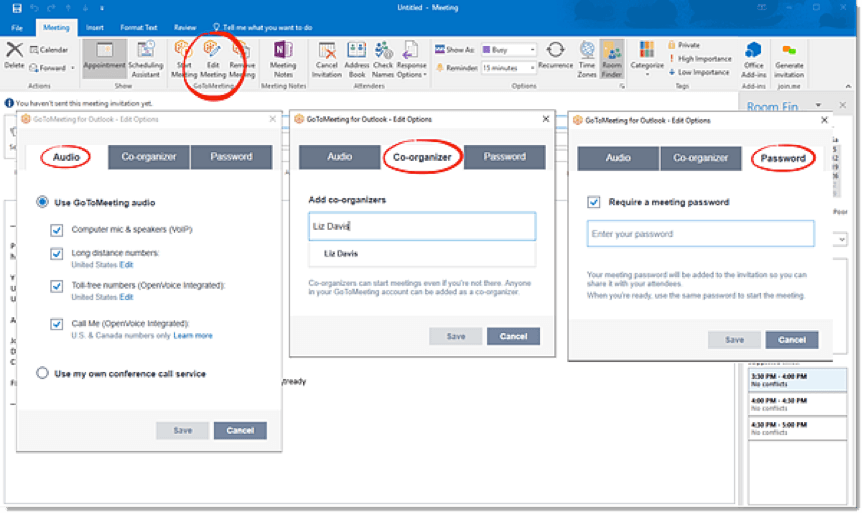The width and height of the screenshot is (862, 513).
Task: Click the Save icon in title bar
Action: click(x=17, y=8)
